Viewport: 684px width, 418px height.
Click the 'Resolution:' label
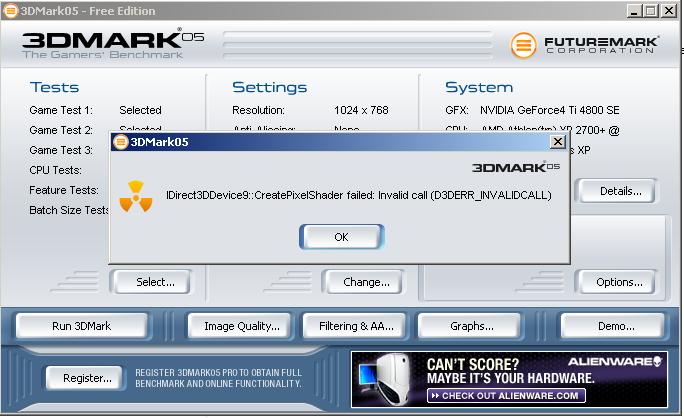pos(258,110)
